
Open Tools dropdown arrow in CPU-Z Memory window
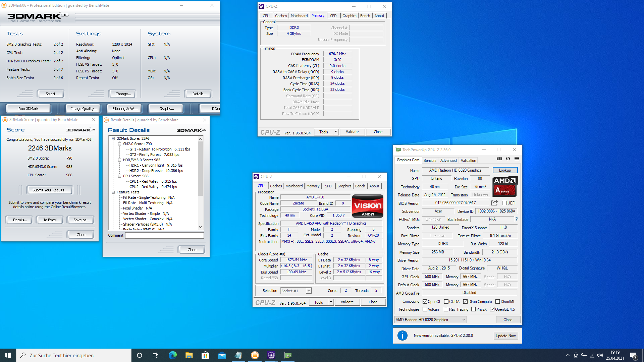336,132
